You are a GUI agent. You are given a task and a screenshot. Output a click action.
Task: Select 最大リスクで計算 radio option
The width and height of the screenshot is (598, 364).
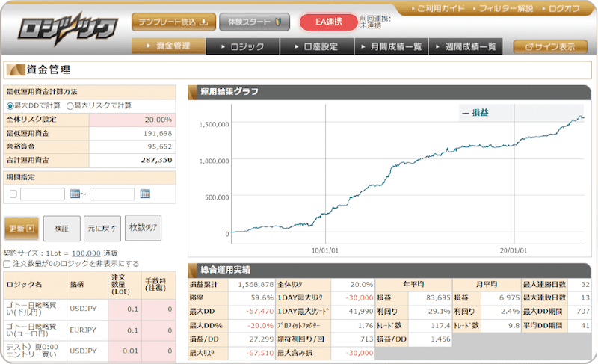coord(70,105)
